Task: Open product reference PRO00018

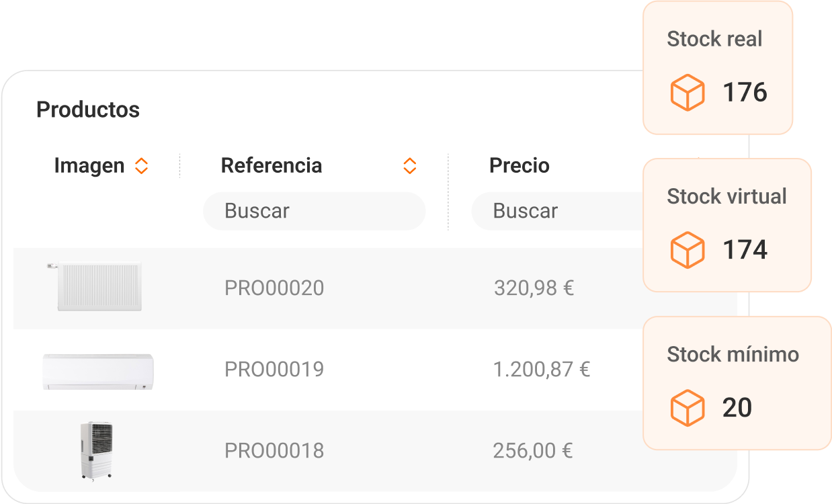Action: click(274, 451)
